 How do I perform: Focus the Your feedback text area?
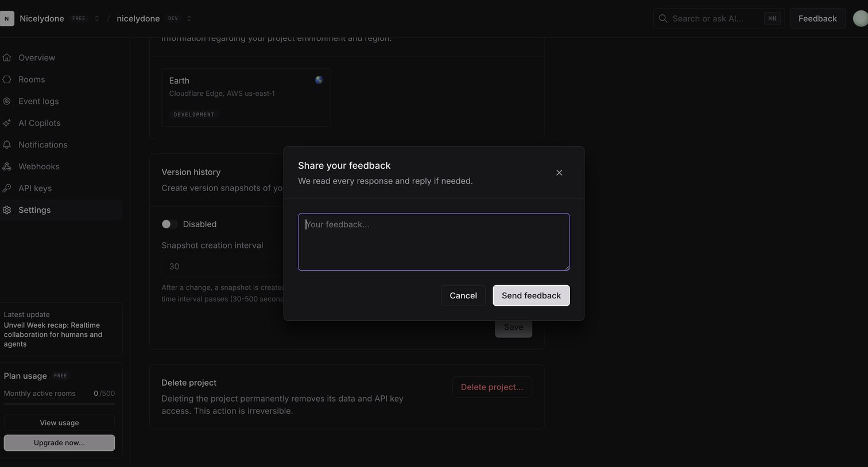(x=433, y=242)
